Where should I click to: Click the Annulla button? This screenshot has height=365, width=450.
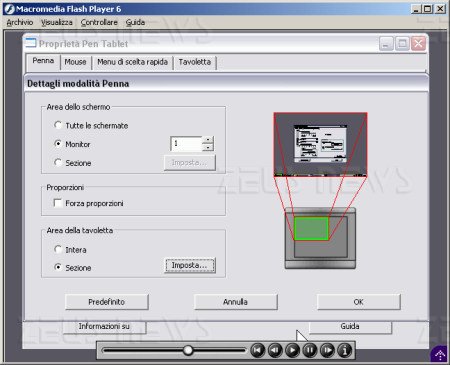235,302
